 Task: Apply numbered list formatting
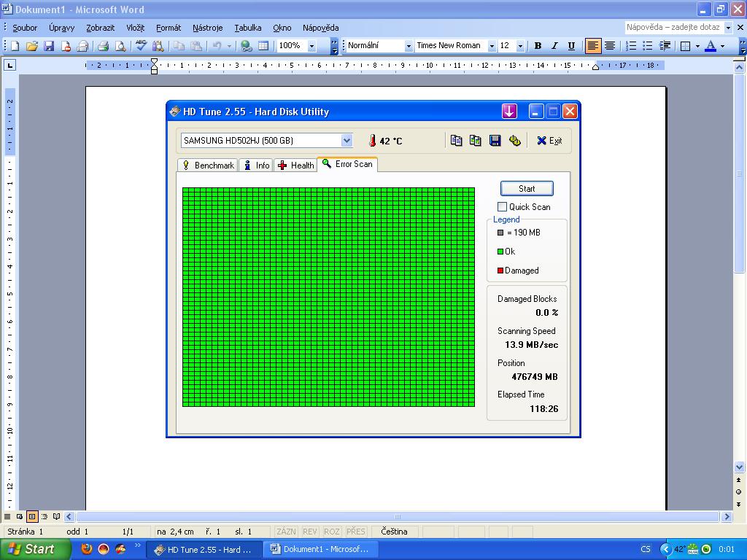click(630, 46)
